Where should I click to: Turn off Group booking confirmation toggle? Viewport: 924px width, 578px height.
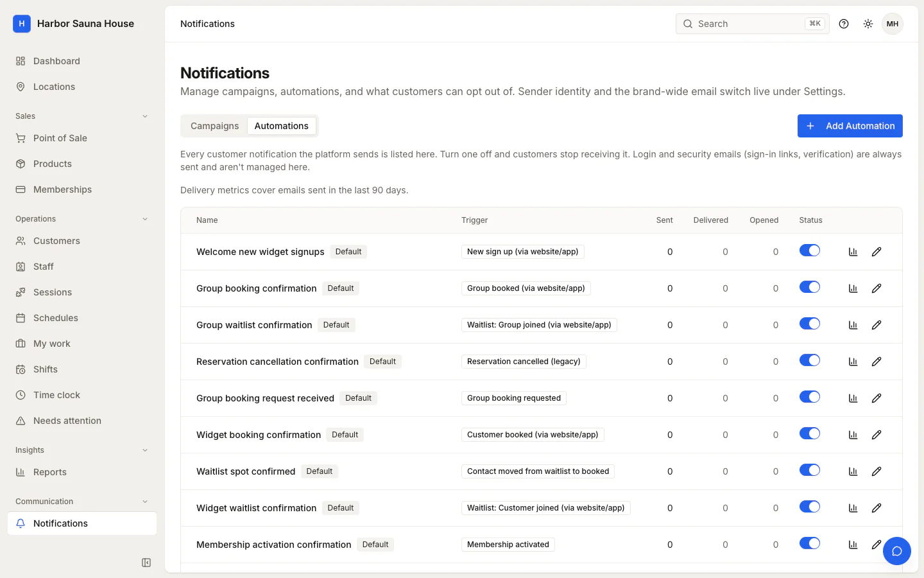(x=810, y=287)
